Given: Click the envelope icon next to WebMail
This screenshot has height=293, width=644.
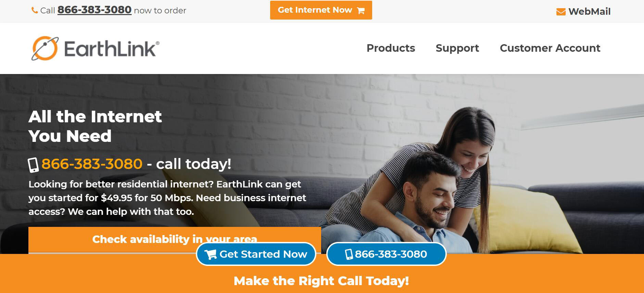Looking at the screenshot, I should tap(561, 12).
